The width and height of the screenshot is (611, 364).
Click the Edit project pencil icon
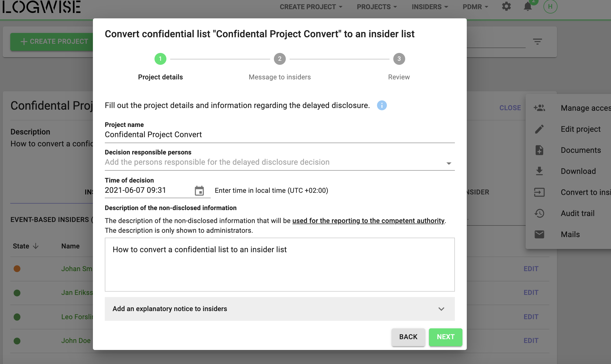coord(539,129)
